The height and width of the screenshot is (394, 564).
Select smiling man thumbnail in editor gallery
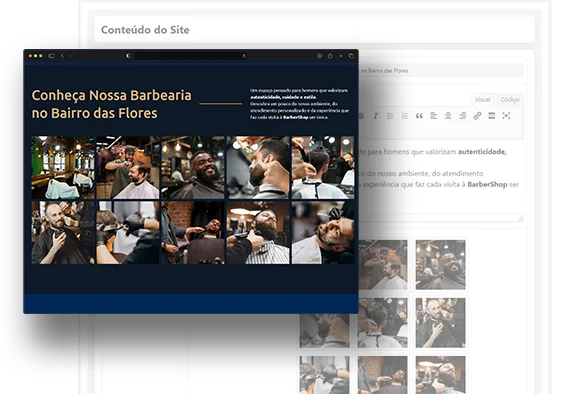441,265
